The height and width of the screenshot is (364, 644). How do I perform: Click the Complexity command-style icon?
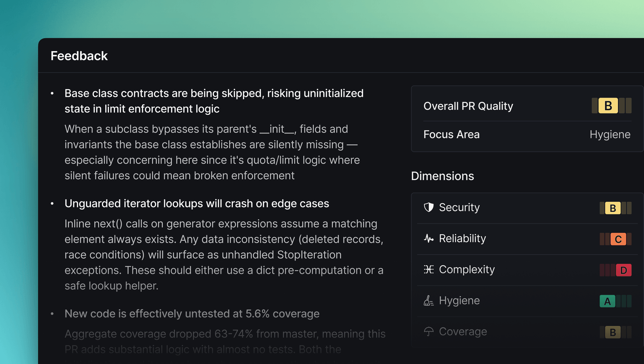coord(428,269)
